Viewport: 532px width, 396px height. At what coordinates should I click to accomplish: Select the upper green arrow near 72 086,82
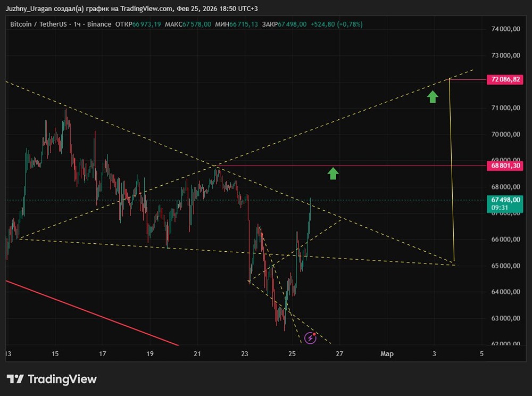coord(432,97)
